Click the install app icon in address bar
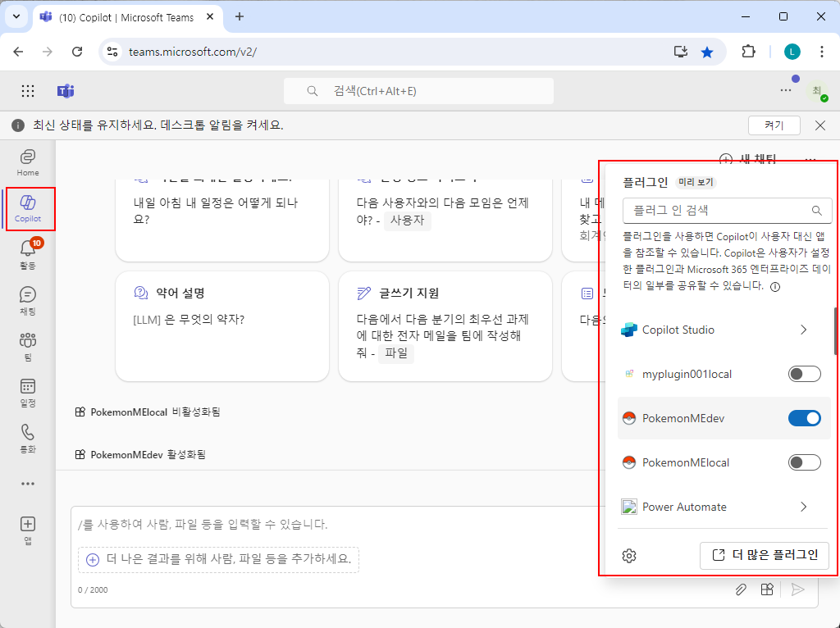Screen dimensions: 840x628 click(x=681, y=52)
